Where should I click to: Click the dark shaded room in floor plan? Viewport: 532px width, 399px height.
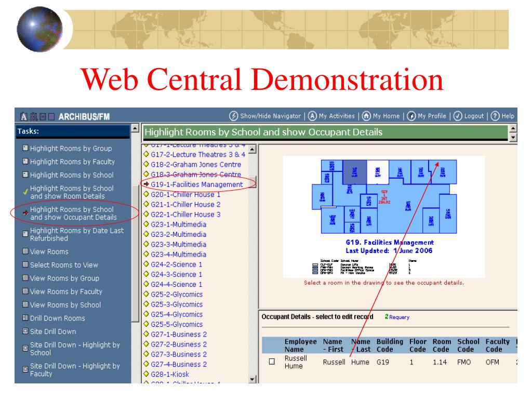tap(354, 172)
